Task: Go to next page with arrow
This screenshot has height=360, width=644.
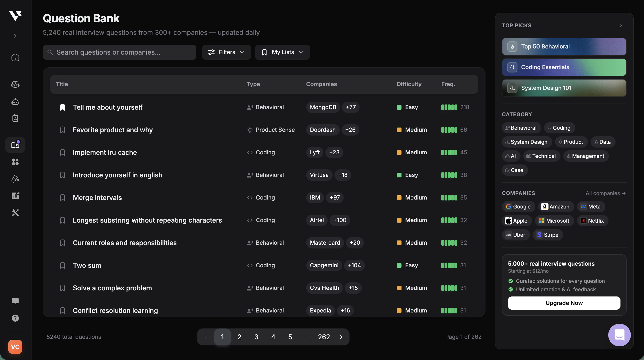Action: [341, 337]
